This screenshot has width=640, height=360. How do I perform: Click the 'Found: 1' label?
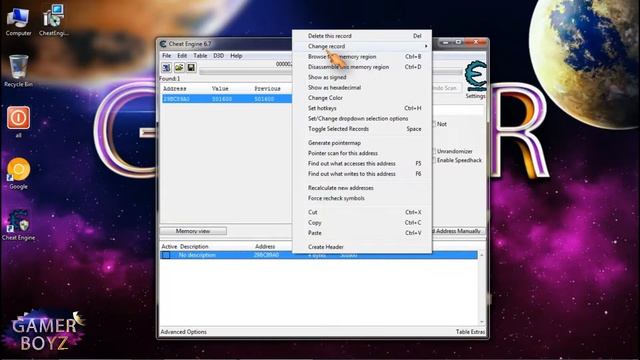coord(170,78)
